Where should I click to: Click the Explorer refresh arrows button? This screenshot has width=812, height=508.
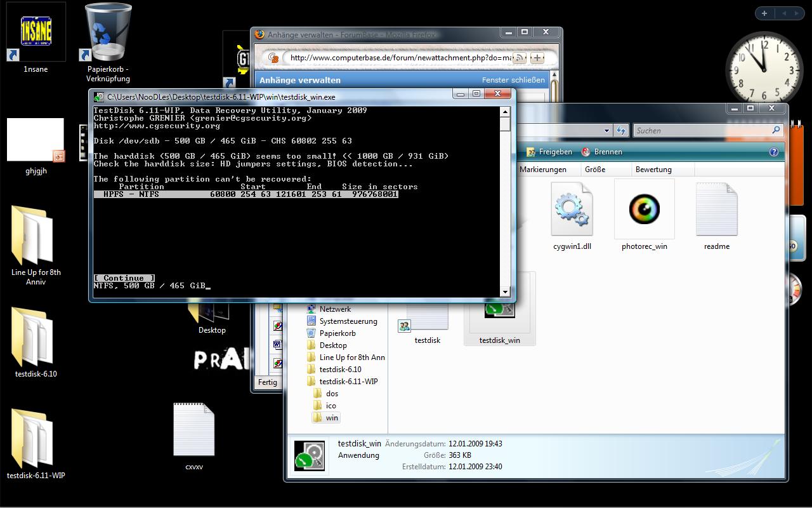620,130
